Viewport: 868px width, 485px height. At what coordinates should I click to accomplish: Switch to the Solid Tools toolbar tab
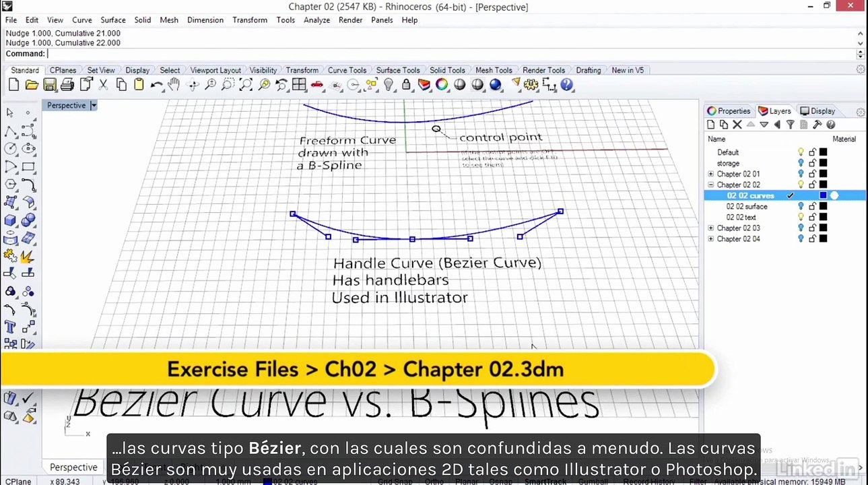pos(447,70)
